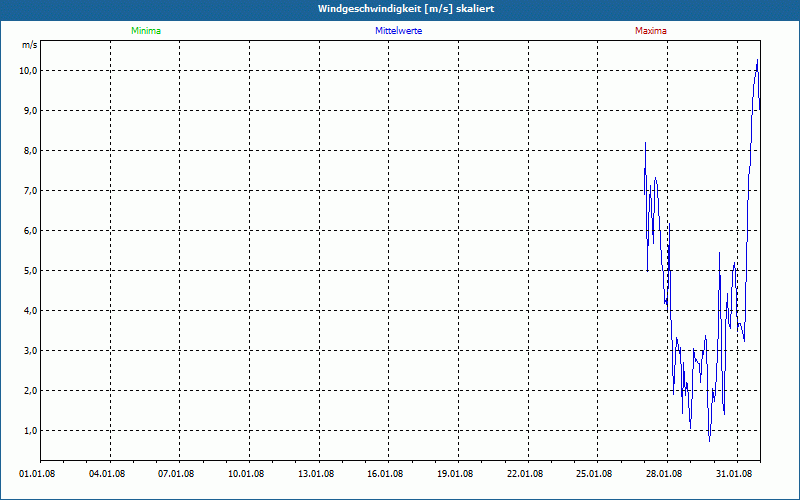Image resolution: width=800 pixels, height=500 pixels.
Task: Click the 04.01.08 date label
Action: click(107, 473)
